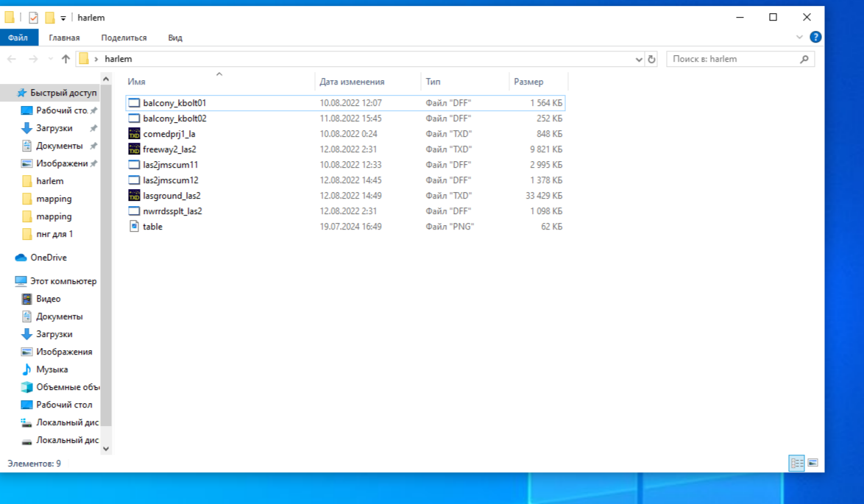Image resolution: width=864 pixels, height=504 pixels.
Task: Select the table PNG file icon
Action: coord(134,227)
